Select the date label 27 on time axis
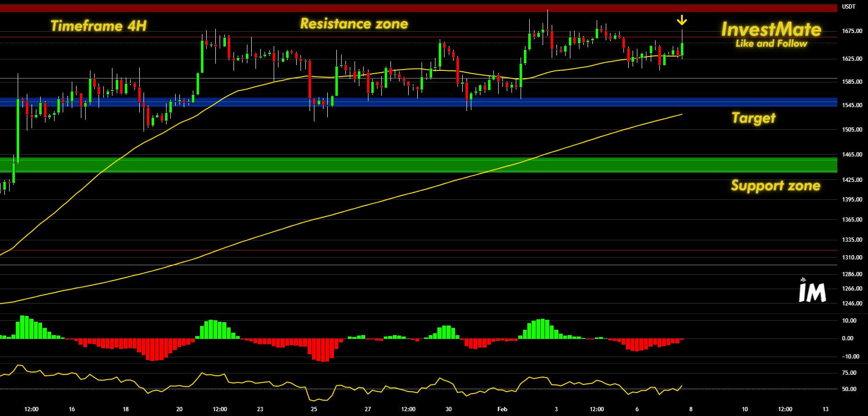Image resolution: width=868 pixels, height=416 pixels. (x=368, y=409)
